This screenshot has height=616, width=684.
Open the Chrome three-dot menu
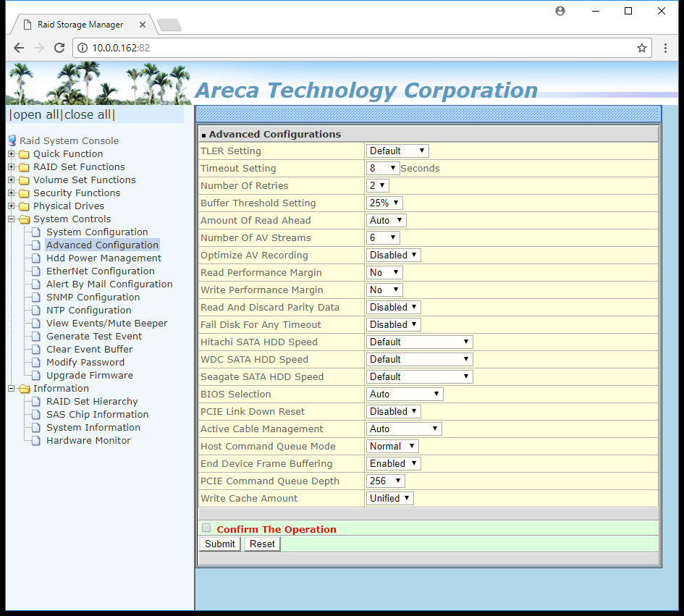[665, 48]
